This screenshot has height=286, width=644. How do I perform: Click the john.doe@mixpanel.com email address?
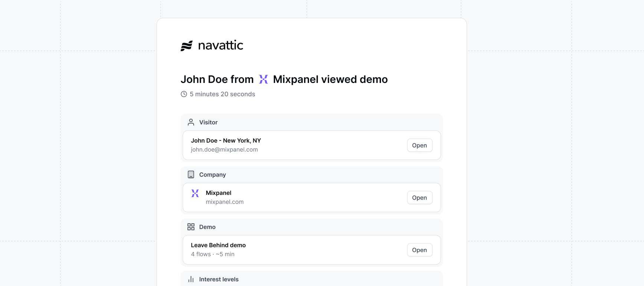click(x=224, y=150)
